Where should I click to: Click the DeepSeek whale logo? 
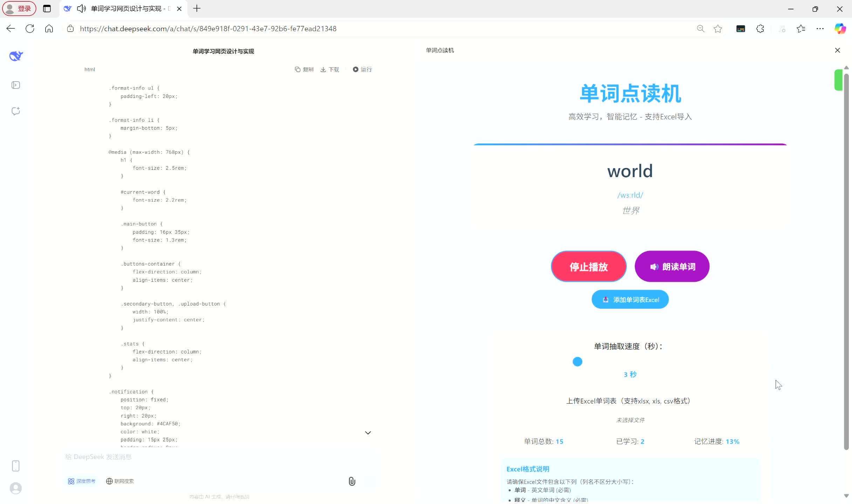(x=16, y=56)
